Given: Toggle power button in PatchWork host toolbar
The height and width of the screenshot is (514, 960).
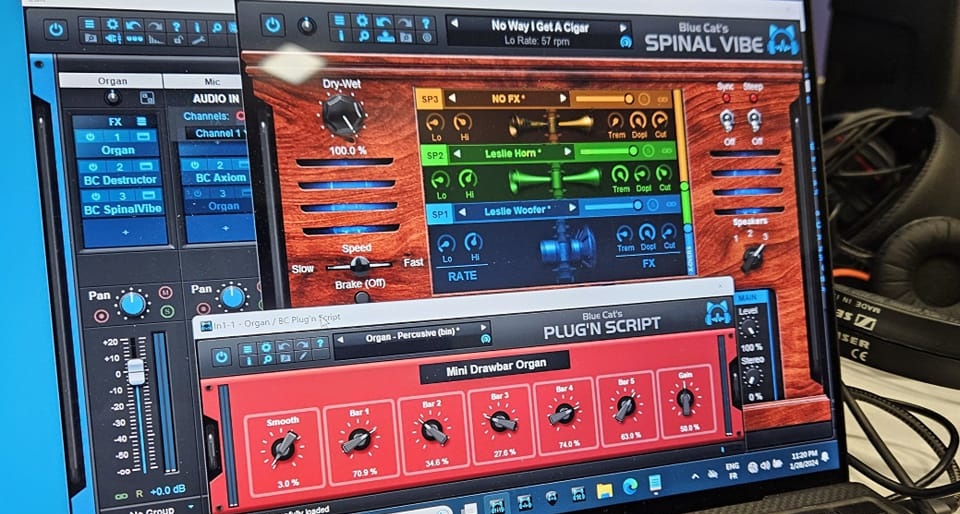Looking at the screenshot, I should 56,29.
